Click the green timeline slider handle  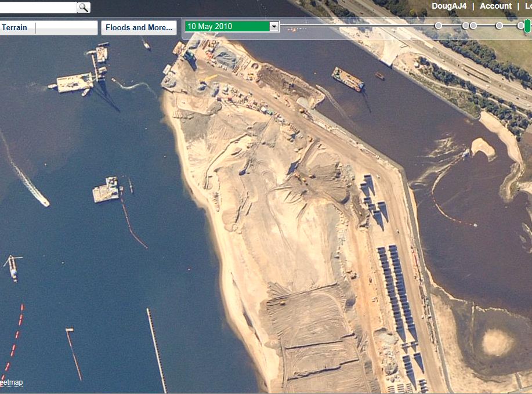pos(527,26)
